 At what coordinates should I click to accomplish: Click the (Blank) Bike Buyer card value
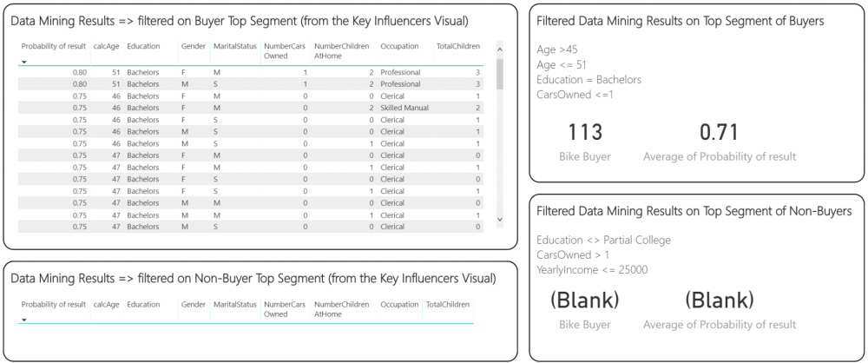[x=585, y=300]
